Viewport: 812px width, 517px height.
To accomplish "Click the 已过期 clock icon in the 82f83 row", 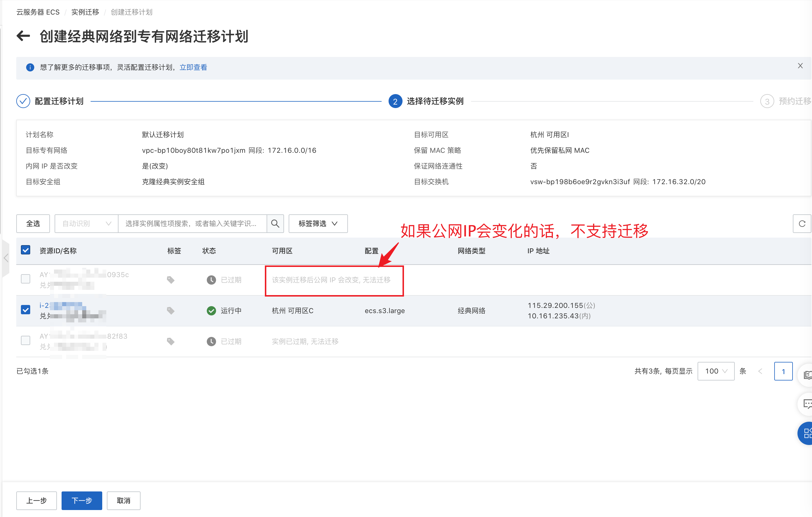I will tap(211, 342).
